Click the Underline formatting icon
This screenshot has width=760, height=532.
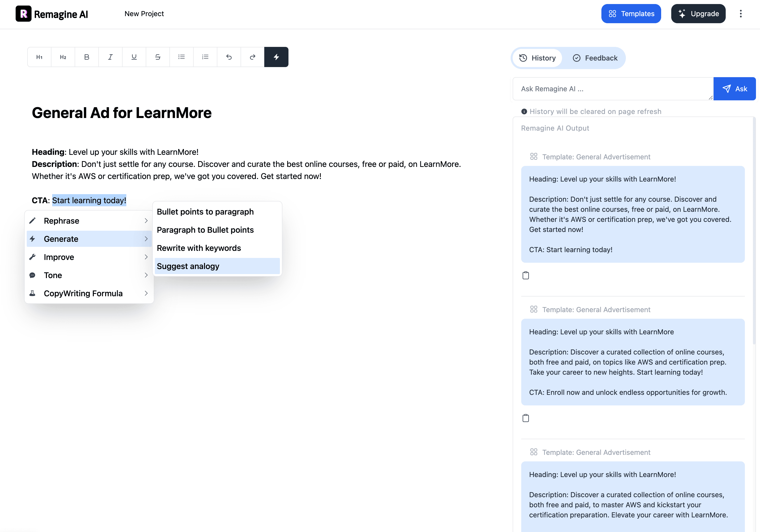(x=134, y=57)
